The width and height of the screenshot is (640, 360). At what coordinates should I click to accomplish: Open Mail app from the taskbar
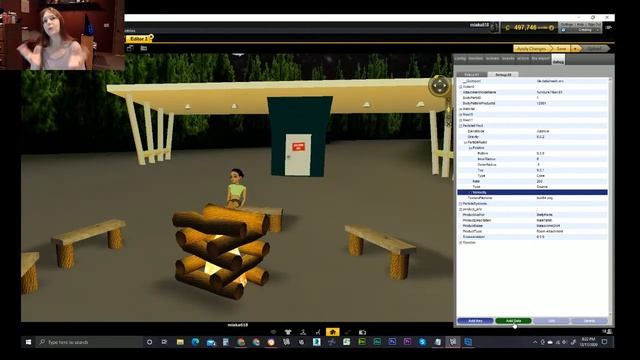coord(211,342)
